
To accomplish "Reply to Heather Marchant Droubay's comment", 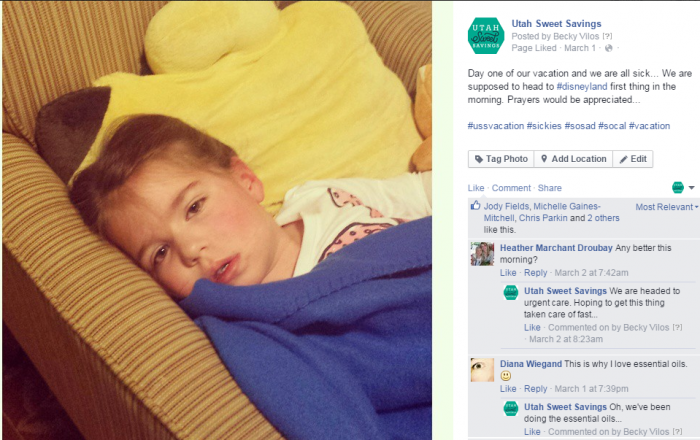I will click(x=535, y=273).
